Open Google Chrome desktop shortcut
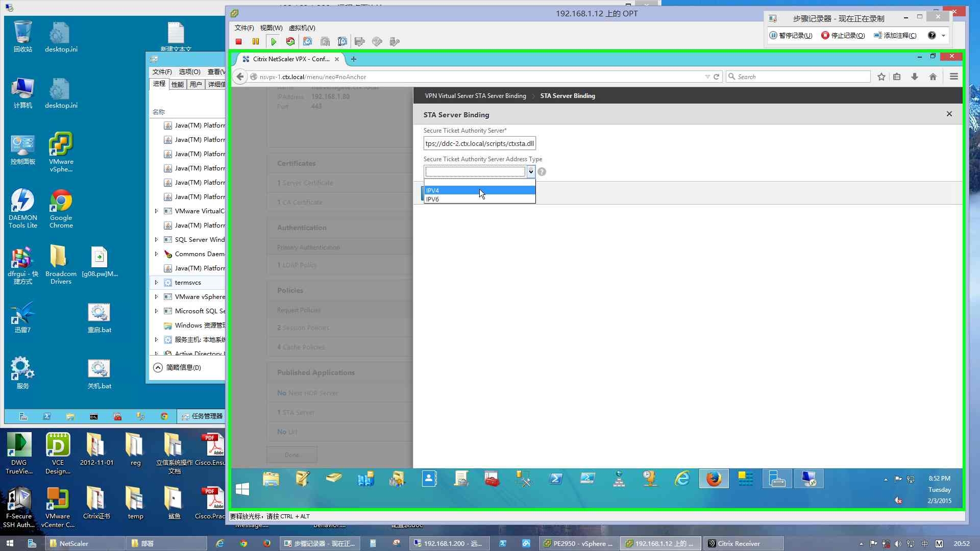Screen dimensions: 980x551 pos(61,209)
